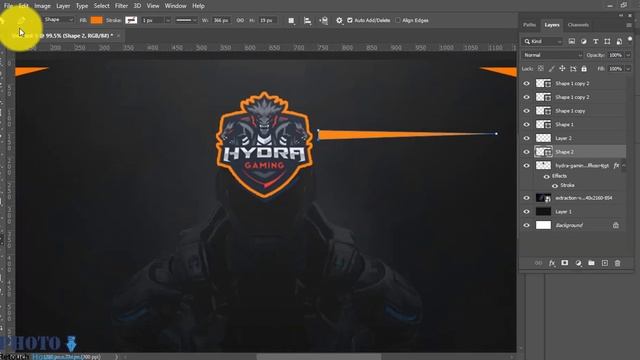Toggle Stroke effect visibility eye
Viewport: 640px width, 360px height.
point(555,186)
